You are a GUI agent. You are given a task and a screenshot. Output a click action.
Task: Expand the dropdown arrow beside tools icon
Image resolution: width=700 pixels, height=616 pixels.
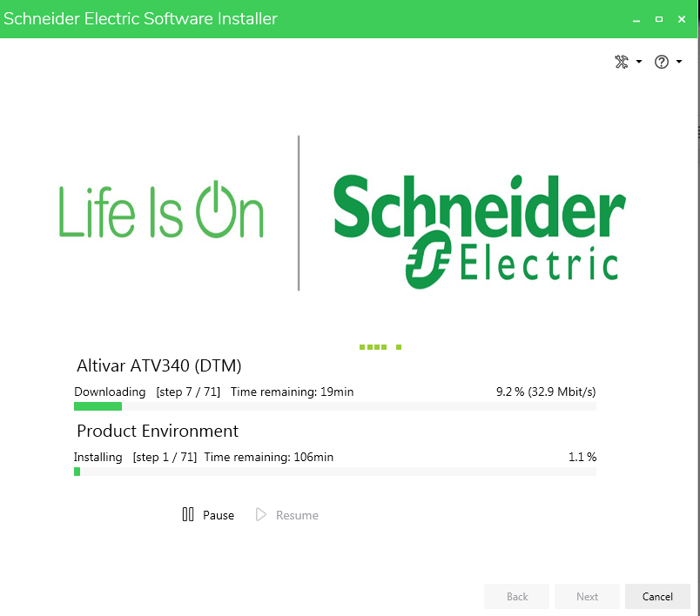639,62
